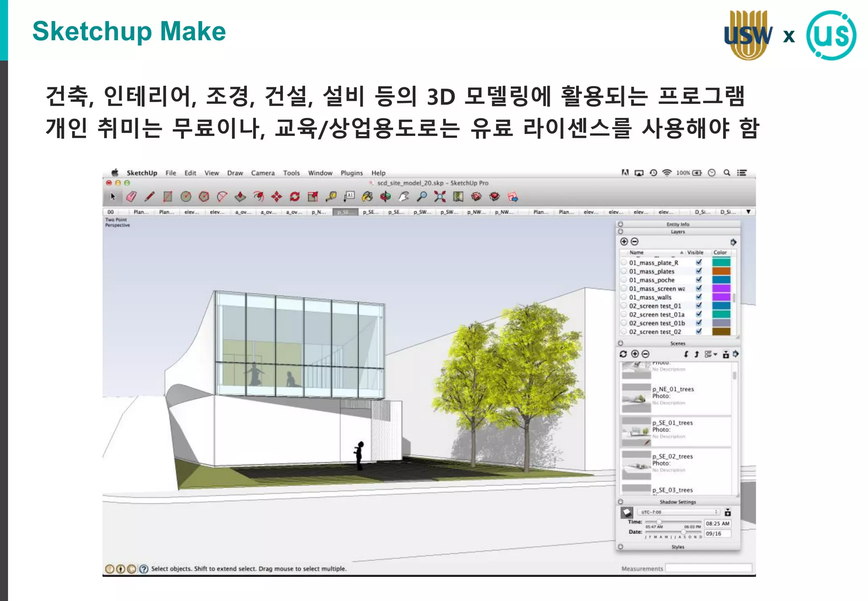The image size is (868, 601).
Task: Add a new layer with plus icon
Action: pos(624,242)
